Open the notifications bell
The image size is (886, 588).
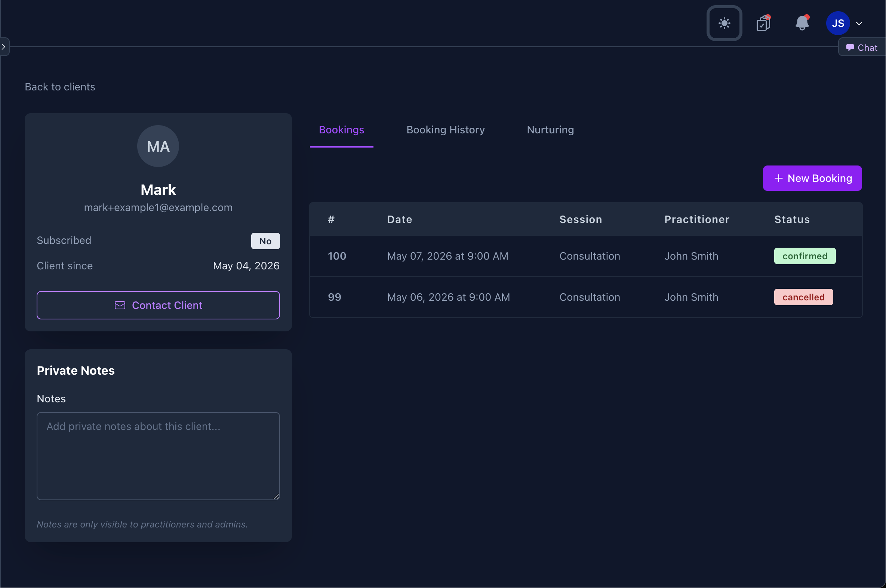click(802, 23)
